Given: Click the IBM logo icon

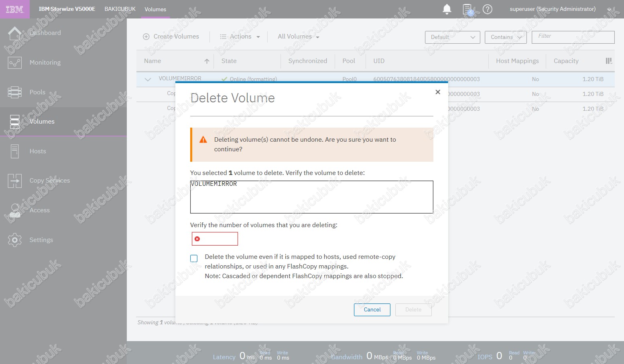Looking at the screenshot, I should pyautogui.click(x=14, y=9).
